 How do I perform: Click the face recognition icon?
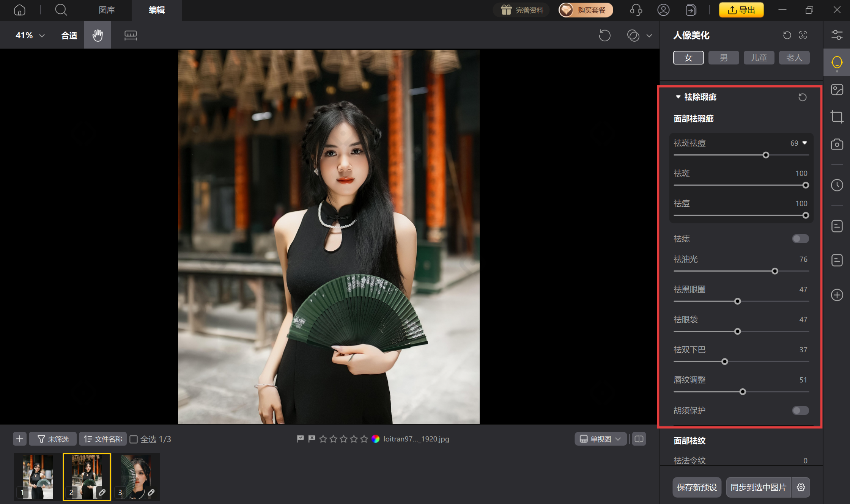click(803, 35)
